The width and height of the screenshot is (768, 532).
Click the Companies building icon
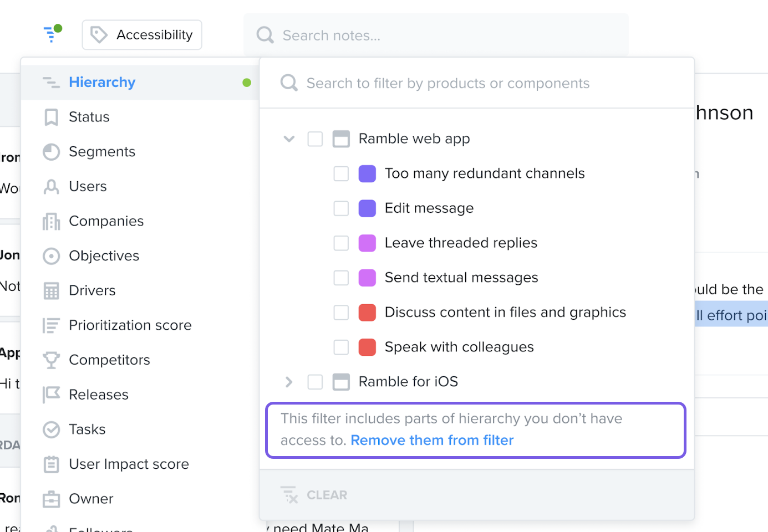click(51, 222)
